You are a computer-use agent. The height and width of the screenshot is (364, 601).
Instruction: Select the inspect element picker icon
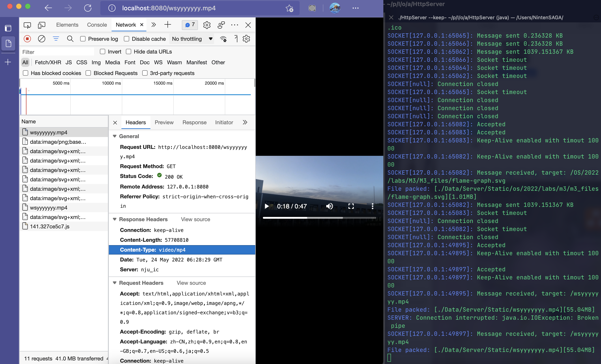pyautogui.click(x=27, y=25)
